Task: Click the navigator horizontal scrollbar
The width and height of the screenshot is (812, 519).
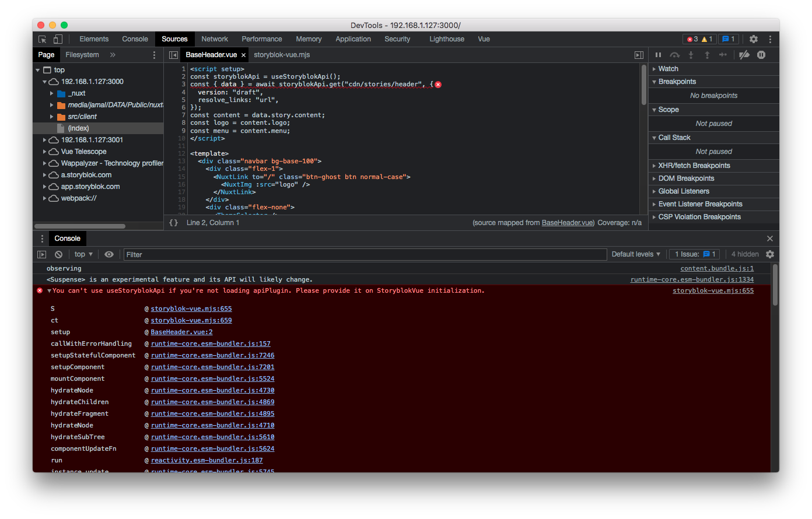Action: pos(80,226)
